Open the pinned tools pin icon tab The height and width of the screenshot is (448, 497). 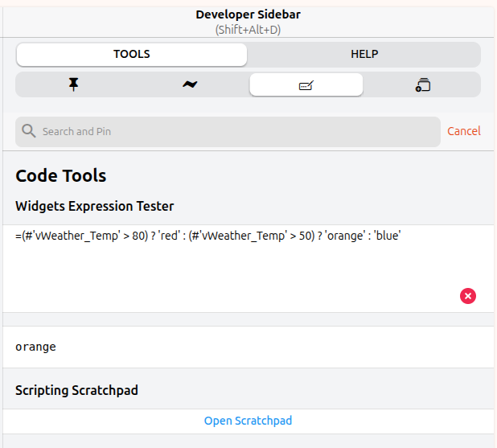point(74,84)
